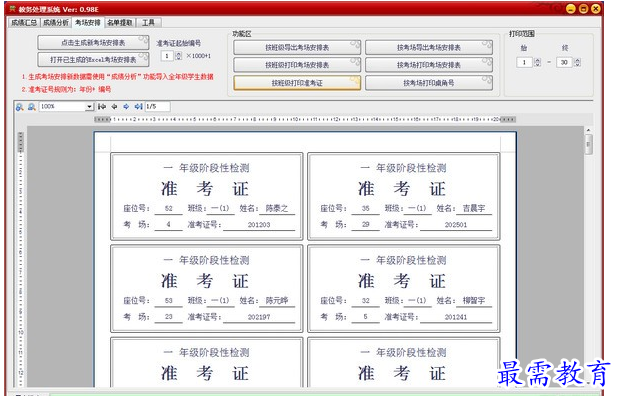The image size is (619, 405).
Task: Click the 准考证起始编号 number field
Action: [167, 56]
